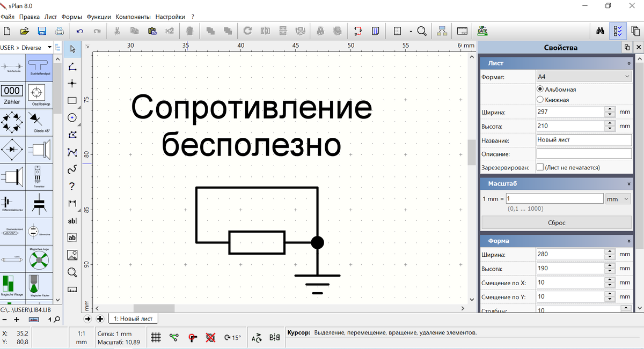Open the units dropdown showing mm
This screenshot has width=644, height=349.
tap(617, 198)
